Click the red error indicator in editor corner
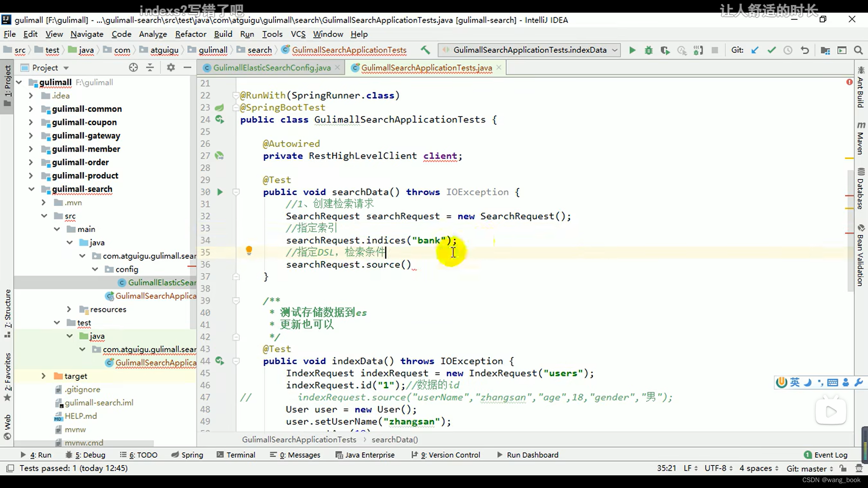868x488 pixels. [849, 82]
